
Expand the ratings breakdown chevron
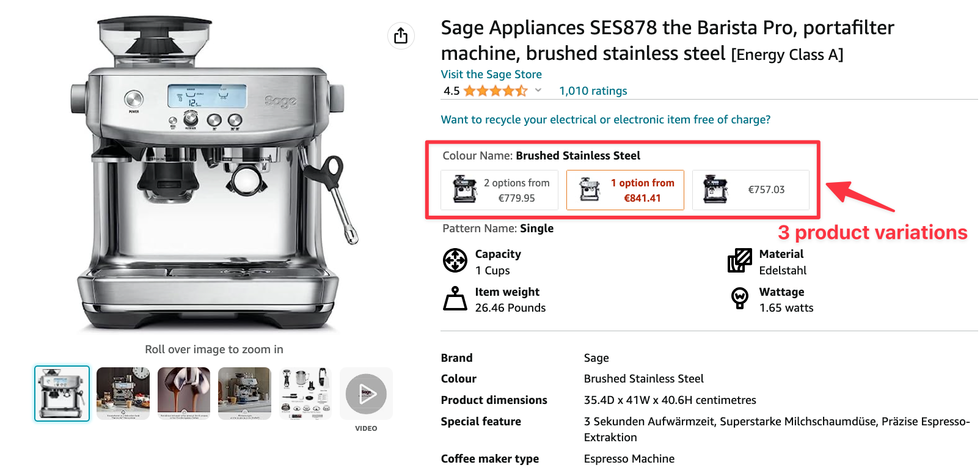point(538,90)
